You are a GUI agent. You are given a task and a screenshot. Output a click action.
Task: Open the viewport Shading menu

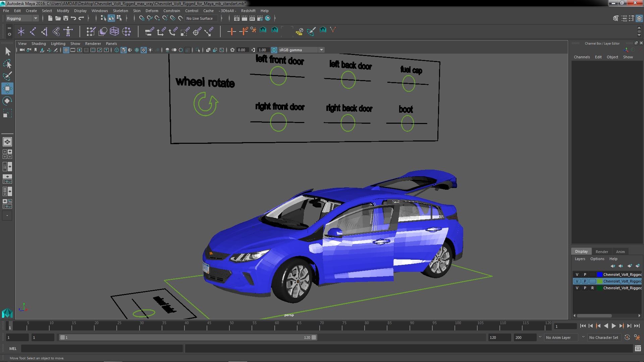tap(39, 44)
